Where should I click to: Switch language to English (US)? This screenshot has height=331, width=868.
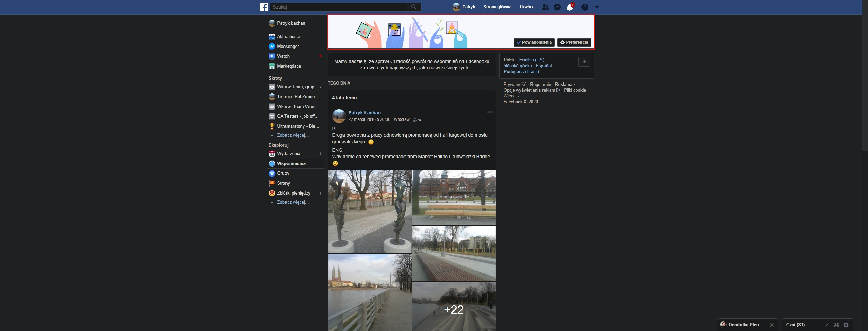(531, 60)
